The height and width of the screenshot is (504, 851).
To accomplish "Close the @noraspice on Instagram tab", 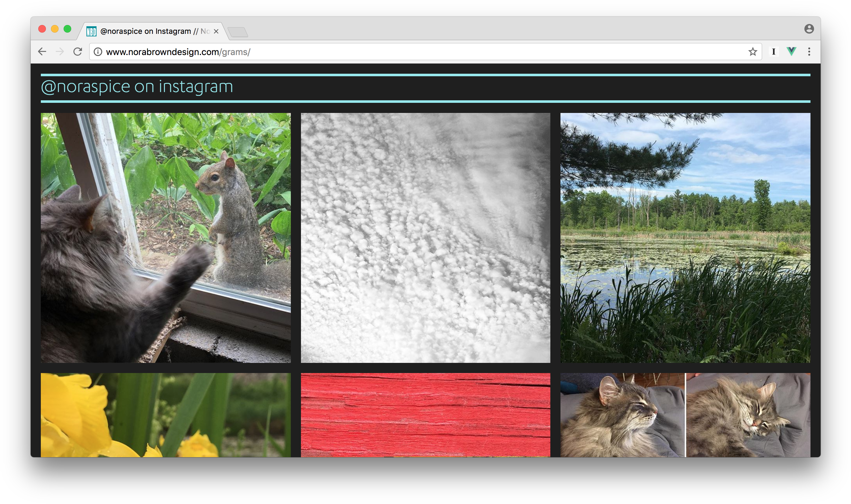I will coord(216,31).
